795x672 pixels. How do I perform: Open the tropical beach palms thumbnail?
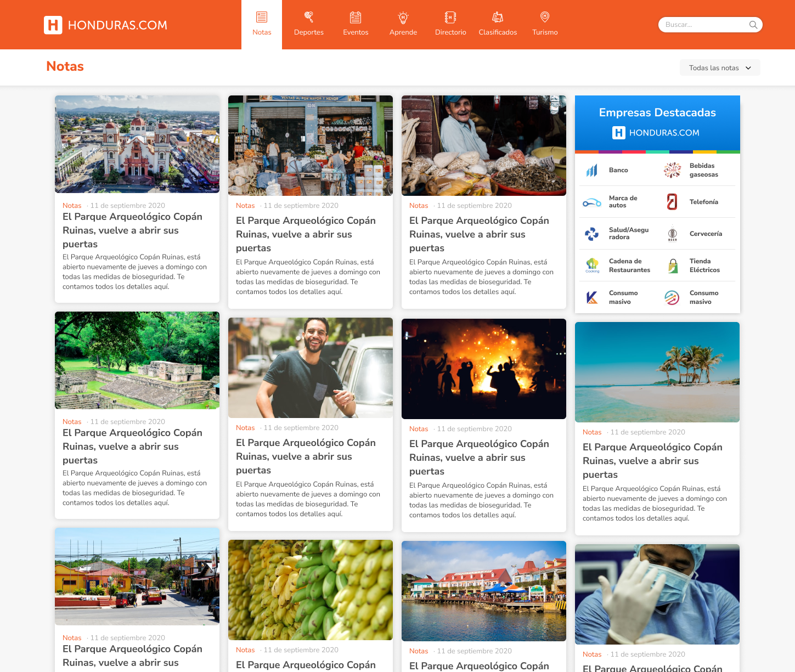click(x=657, y=372)
